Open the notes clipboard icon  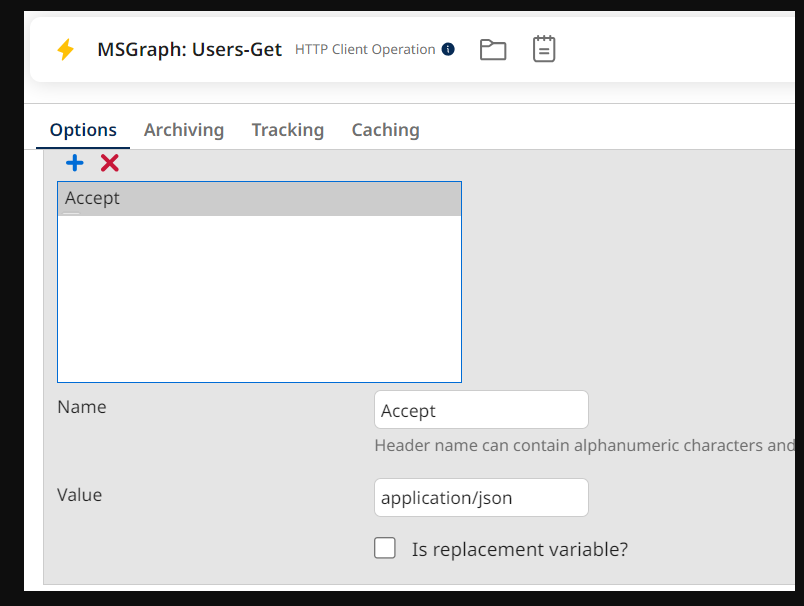(544, 49)
